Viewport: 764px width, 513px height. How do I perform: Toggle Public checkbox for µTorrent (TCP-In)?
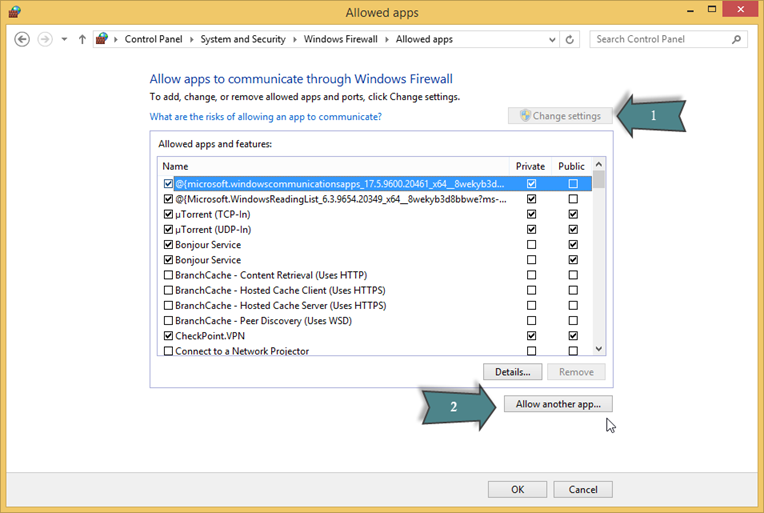click(x=573, y=214)
